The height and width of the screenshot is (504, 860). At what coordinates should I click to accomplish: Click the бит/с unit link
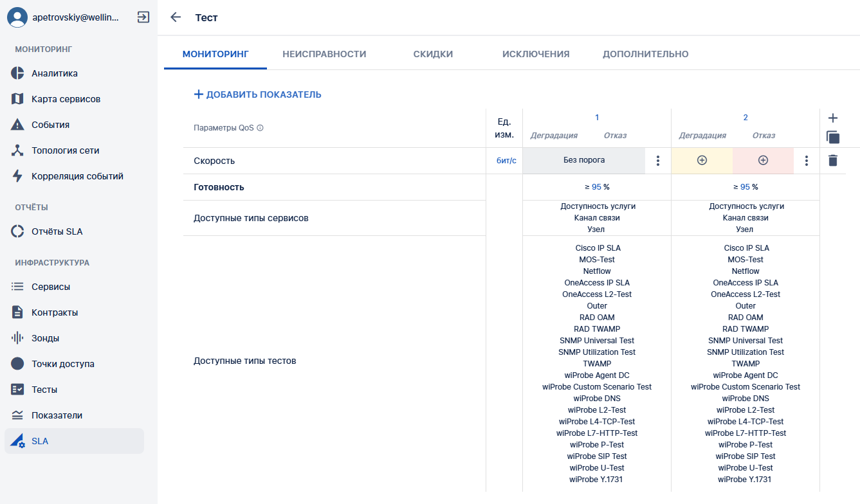point(506,161)
